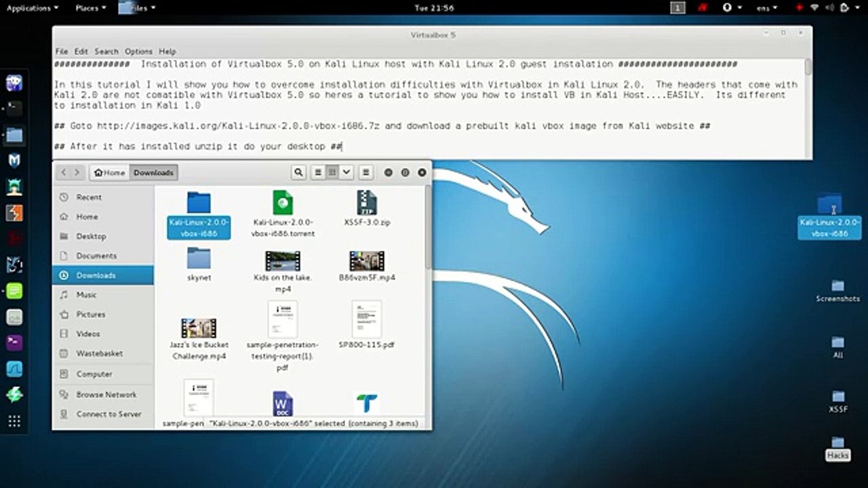Switch Files to grid view

point(332,172)
